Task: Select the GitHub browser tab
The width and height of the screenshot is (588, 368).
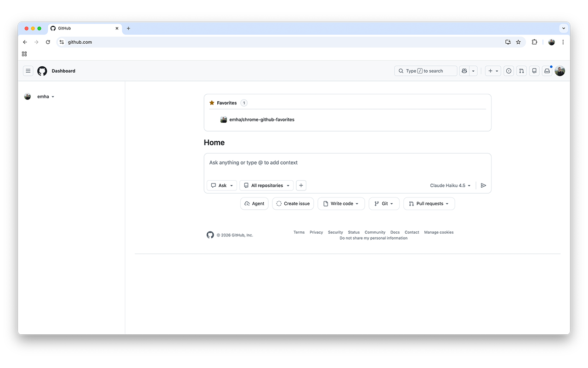Action: tap(85, 28)
